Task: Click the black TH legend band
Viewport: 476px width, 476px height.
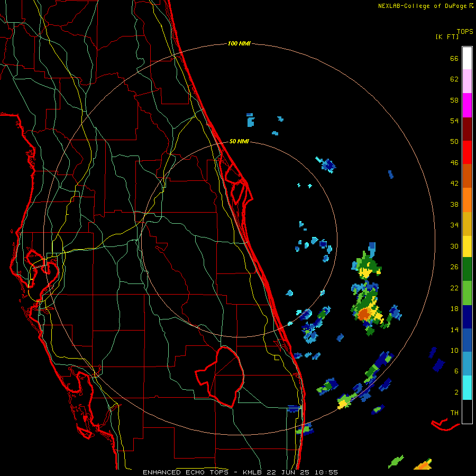Action: point(467,411)
